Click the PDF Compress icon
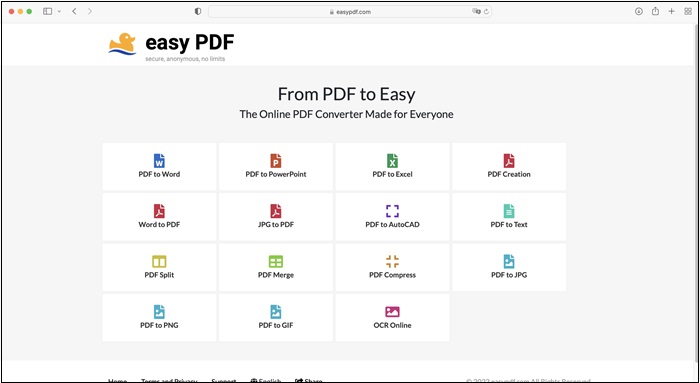Image resolution: width=700 pixels, height=383 pixels. pos(392,262)
